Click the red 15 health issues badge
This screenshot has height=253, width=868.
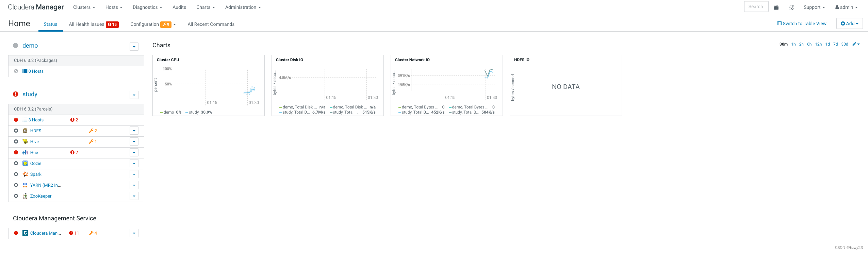112,24
